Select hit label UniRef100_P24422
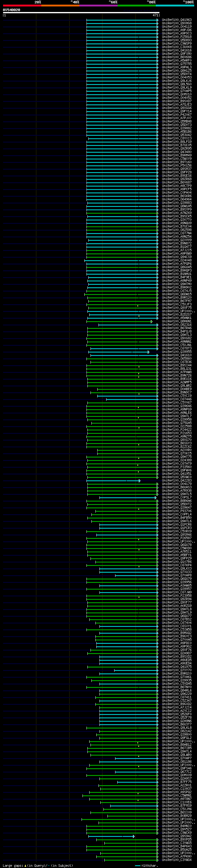 [x=177, y=430]
